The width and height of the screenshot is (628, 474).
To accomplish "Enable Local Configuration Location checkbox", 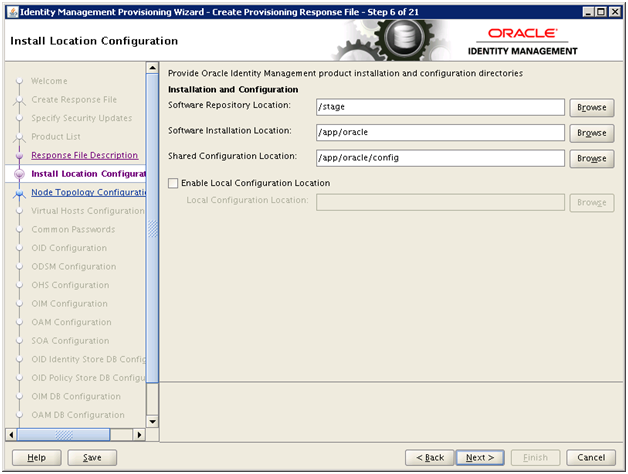I will [x=173, y=183].
